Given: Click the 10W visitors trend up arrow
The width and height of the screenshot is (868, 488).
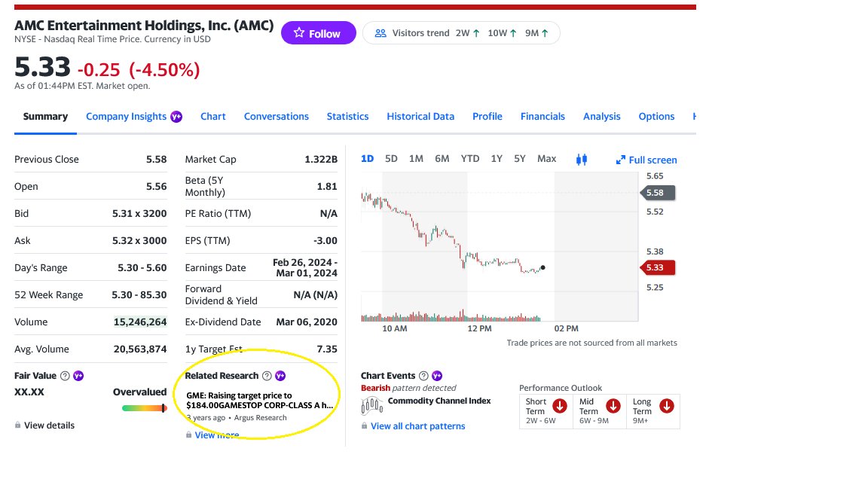Looking at the screenshot, I should (x=513, y=33).
